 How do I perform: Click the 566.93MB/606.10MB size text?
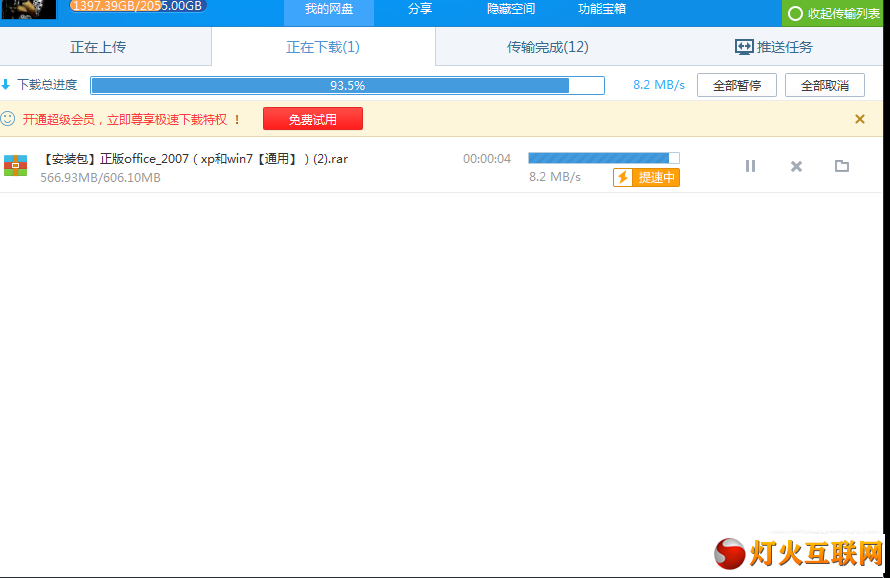(100, 178)
